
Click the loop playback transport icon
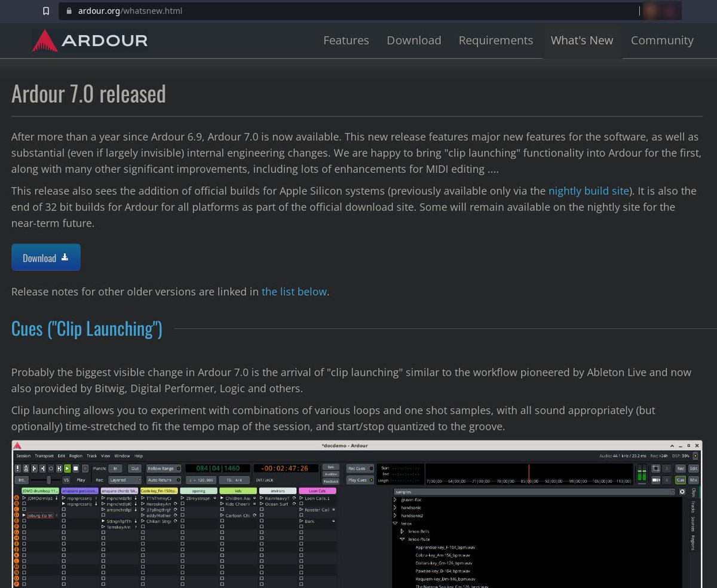[x=51, y=468]
